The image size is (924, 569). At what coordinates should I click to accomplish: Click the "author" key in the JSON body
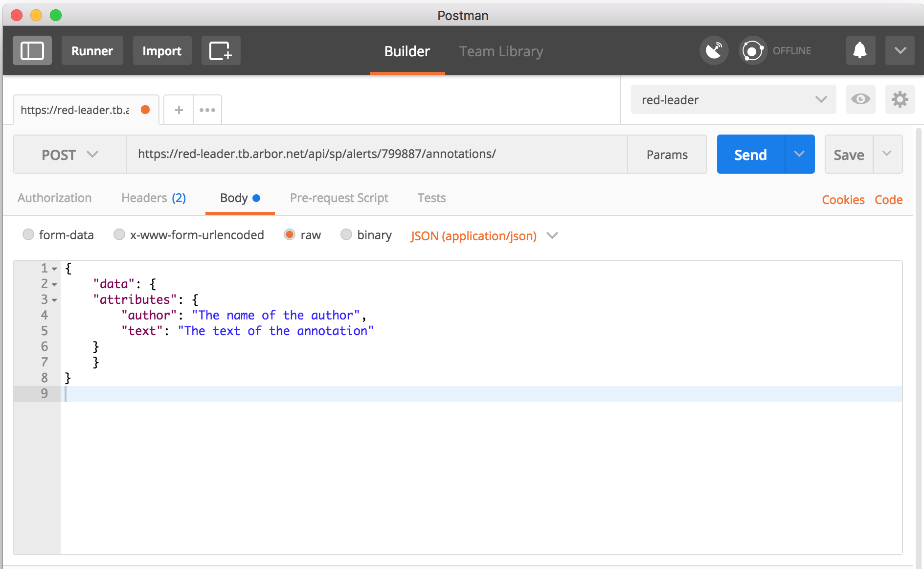click(149, 316)
